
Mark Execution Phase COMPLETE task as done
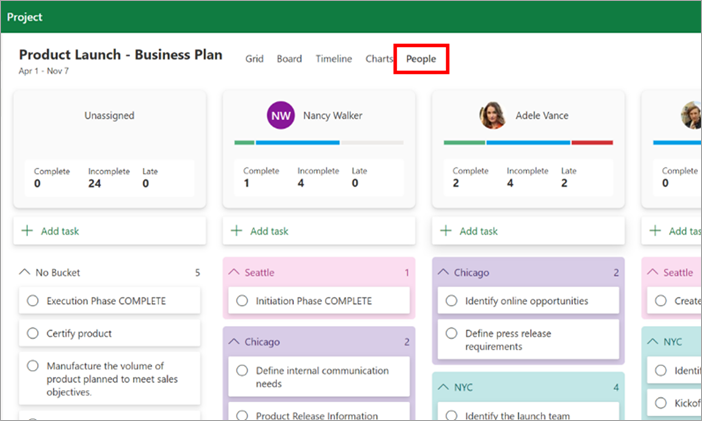tap(33, 301)
